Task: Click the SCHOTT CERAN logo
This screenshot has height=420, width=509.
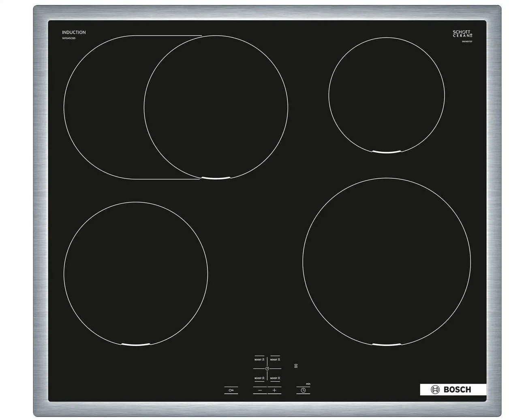Action: [x=462, y=34]
